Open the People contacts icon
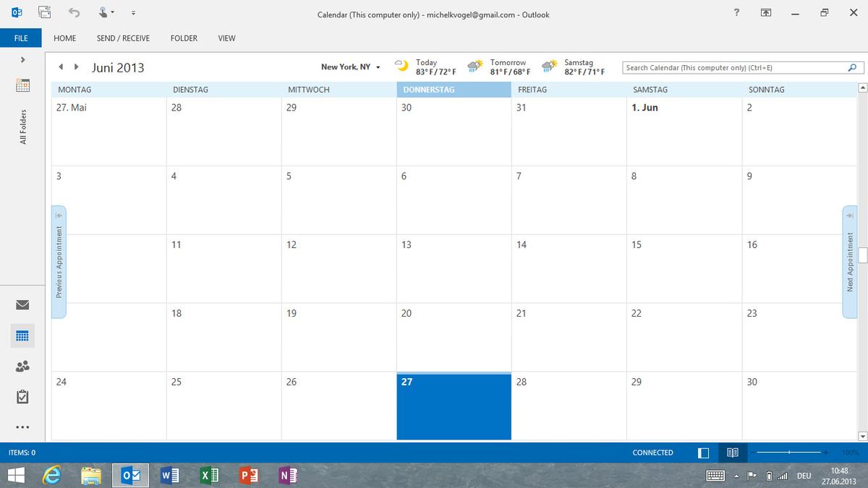 pos(22,367)
